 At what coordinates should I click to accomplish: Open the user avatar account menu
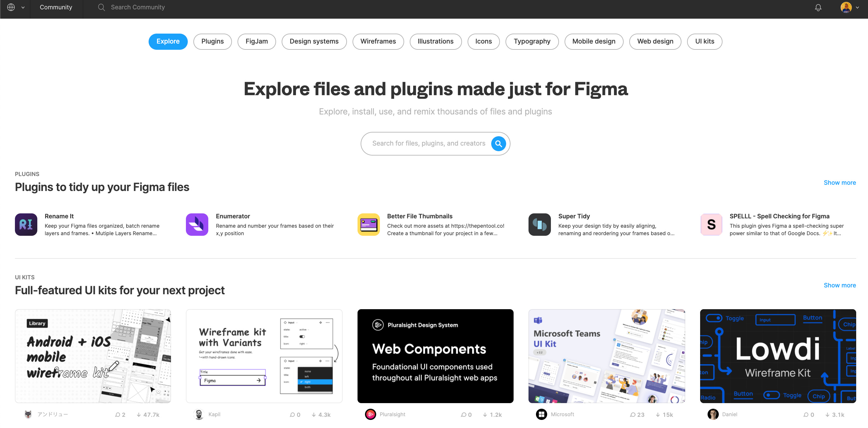(846, 7)
